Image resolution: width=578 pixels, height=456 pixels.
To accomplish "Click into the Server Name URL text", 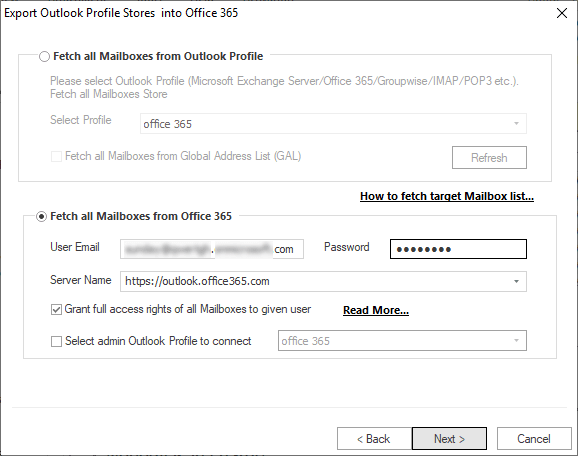I will (x=197, y=281).
